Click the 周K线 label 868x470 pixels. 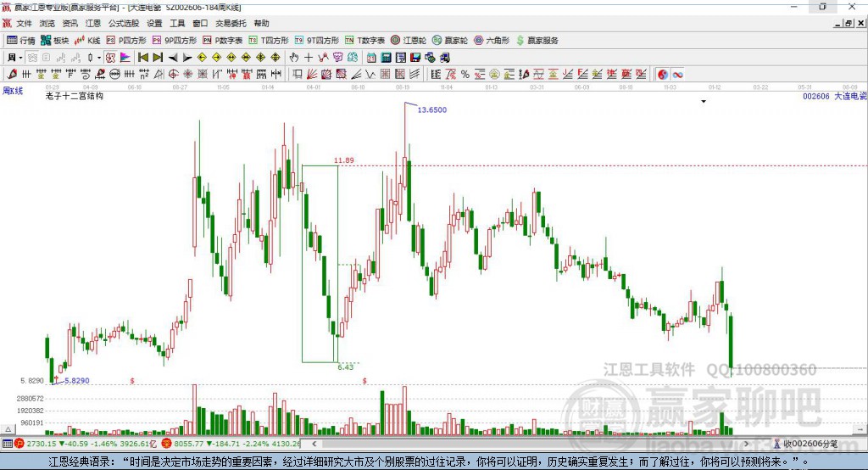pyautogui.click(x=13, y=91)
